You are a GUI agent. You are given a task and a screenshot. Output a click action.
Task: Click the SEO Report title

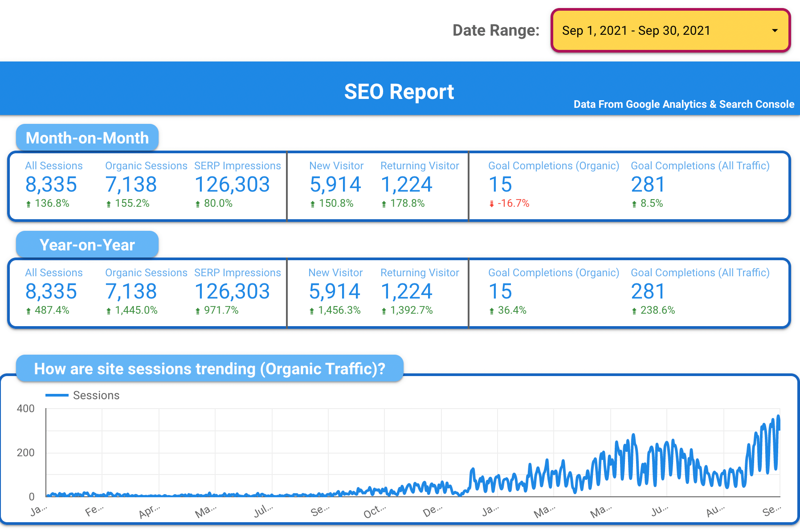coord(399,92)
